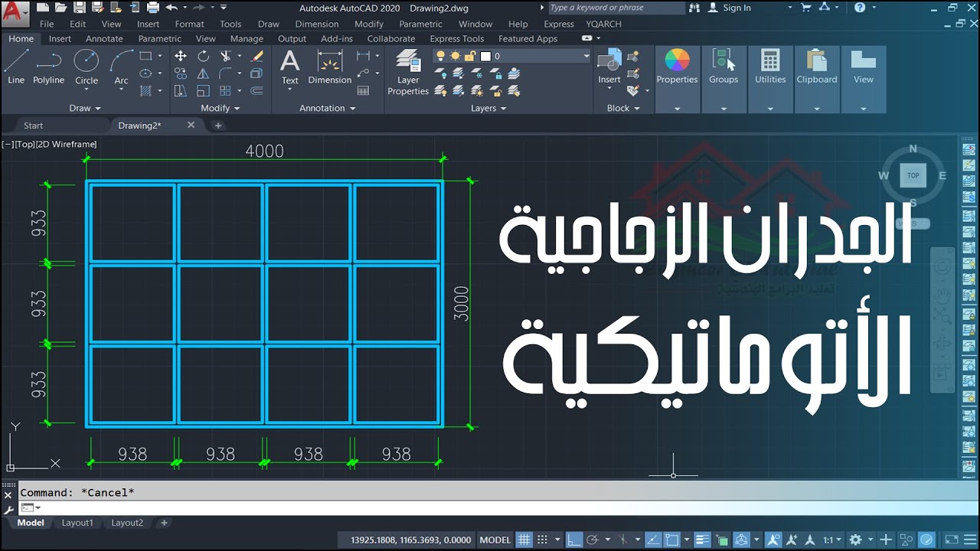Viewport: 980px width, 551px height.
Task: Toggle lineweight display in status bar
Action: coord(702,540)
